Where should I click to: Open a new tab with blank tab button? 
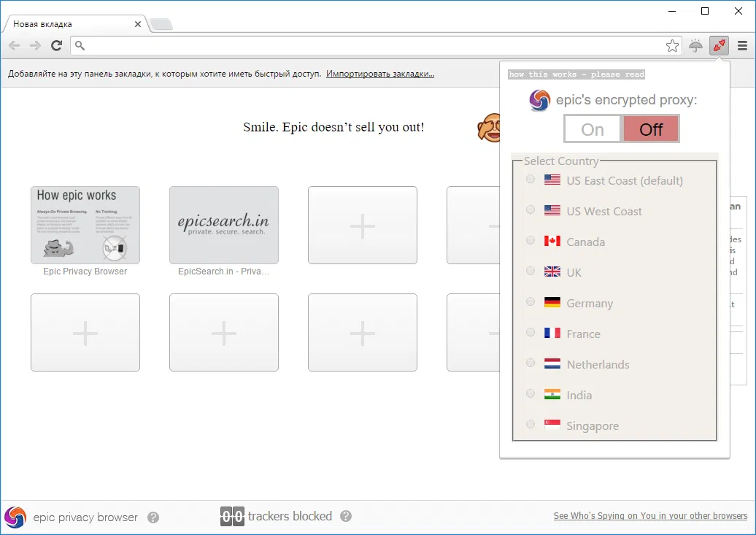(x=161, y=24)
